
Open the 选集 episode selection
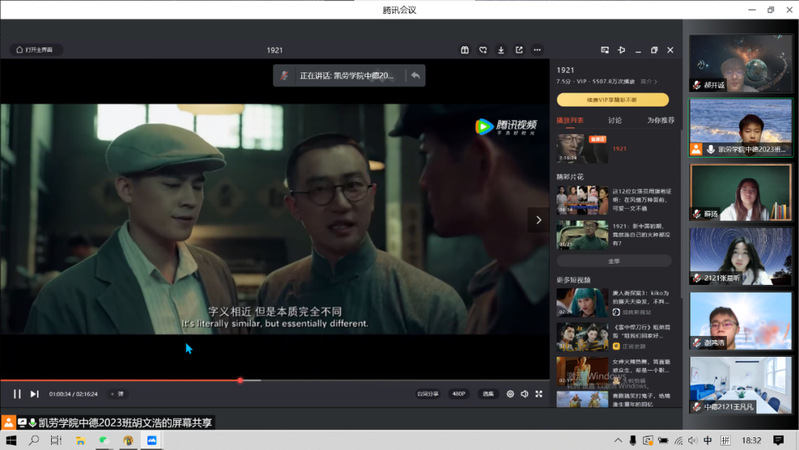pos(488,394)
